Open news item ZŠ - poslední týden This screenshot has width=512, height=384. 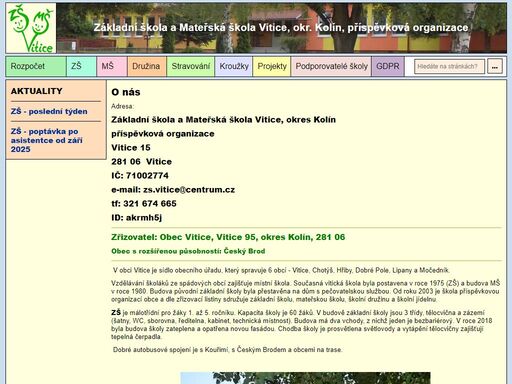click(x=49, y=111)
